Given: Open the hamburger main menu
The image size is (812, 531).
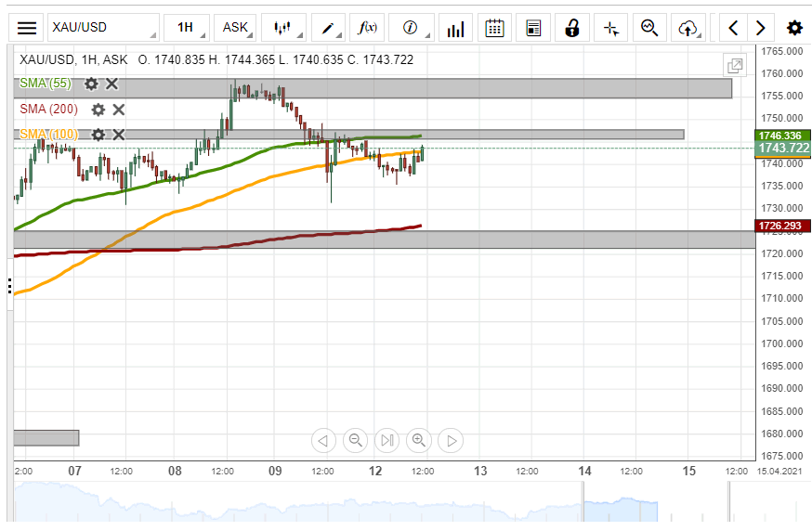Looking at the screenshot, I should pyautogui.click(x=28, y=28).
